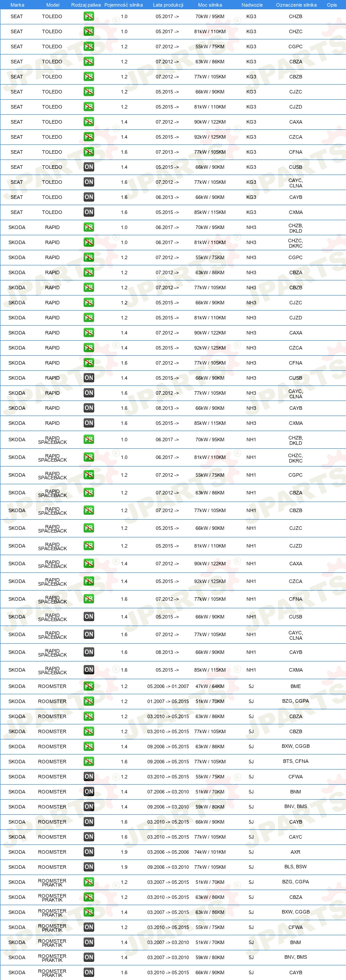Click petrol icon in SEAT TOLEDO CAXA row
This screenshot has width=346, height=980.
(89, 122)
